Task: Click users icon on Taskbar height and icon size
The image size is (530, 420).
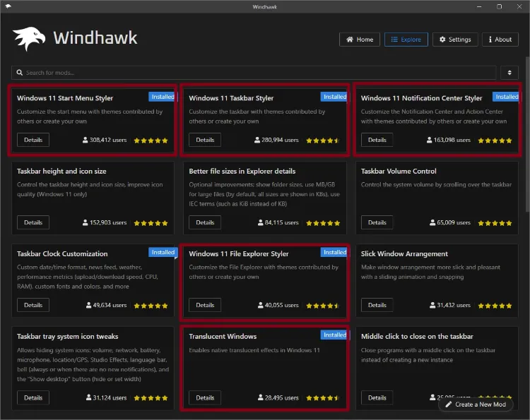Action: (x=86, y=223)
